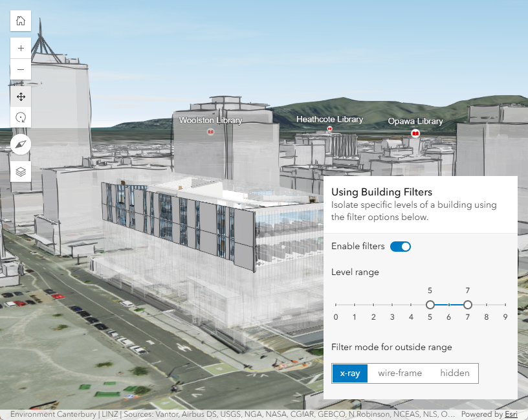Select x-ray filter mode
The width and height of the screenshot is (528, 420).
click(x=350, y=373)
